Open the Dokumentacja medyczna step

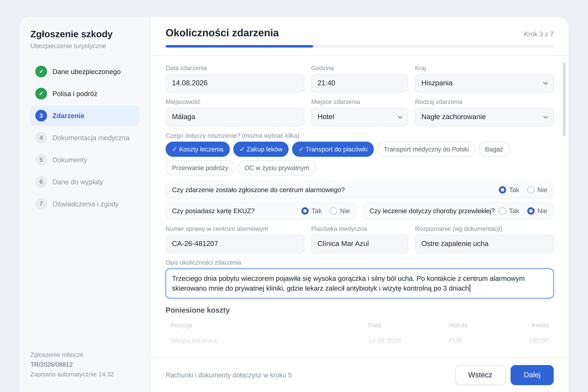click(85, 138)
